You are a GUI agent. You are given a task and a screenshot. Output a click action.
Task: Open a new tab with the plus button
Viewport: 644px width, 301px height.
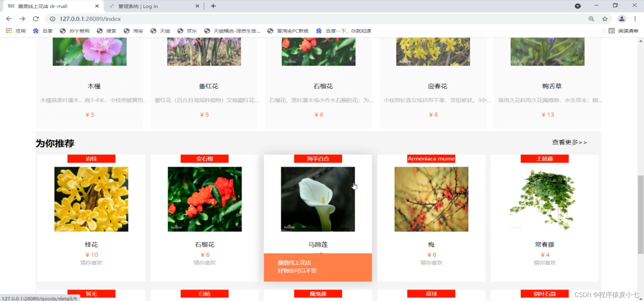[213, 6]
